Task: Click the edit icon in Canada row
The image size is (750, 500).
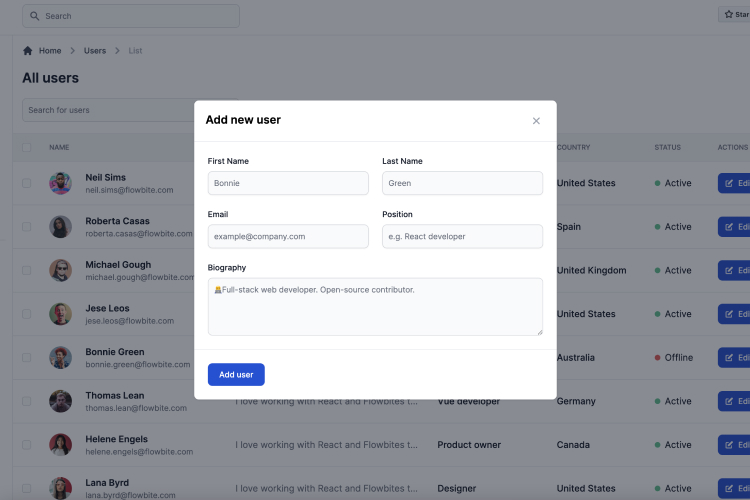Action: pos(728,444)
